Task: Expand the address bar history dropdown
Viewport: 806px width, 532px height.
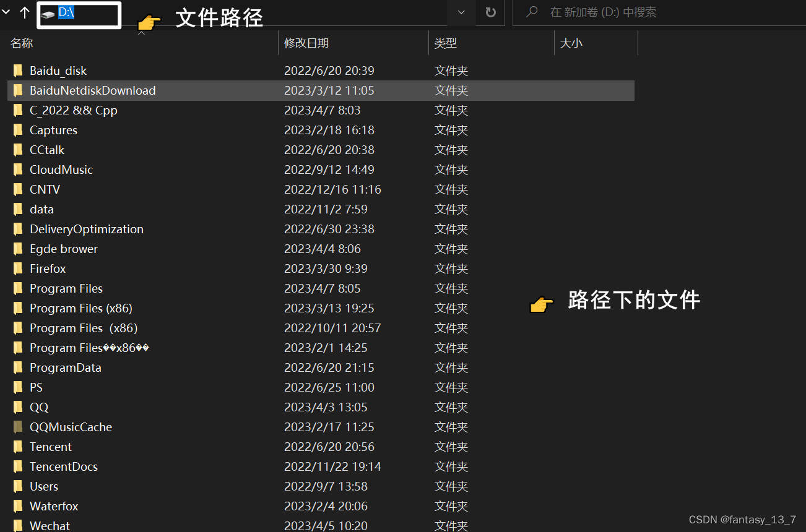Action: point(461,12)
